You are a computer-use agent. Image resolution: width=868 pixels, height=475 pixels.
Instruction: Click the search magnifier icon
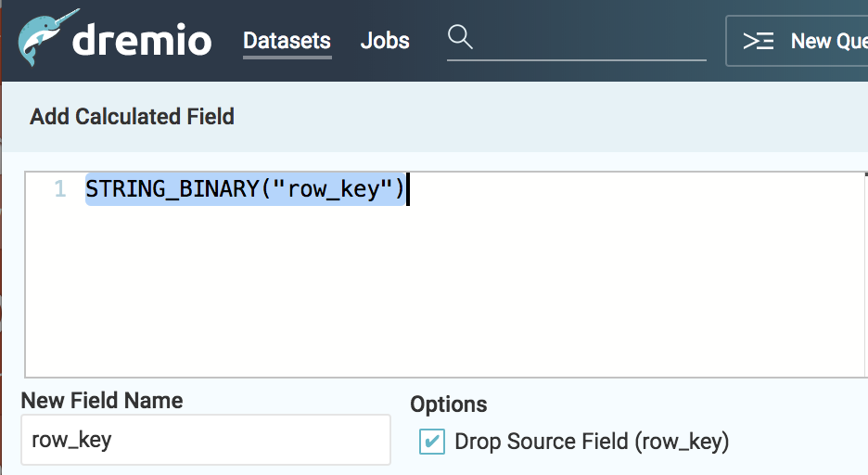pyautogui.click(x=460, y=38)
